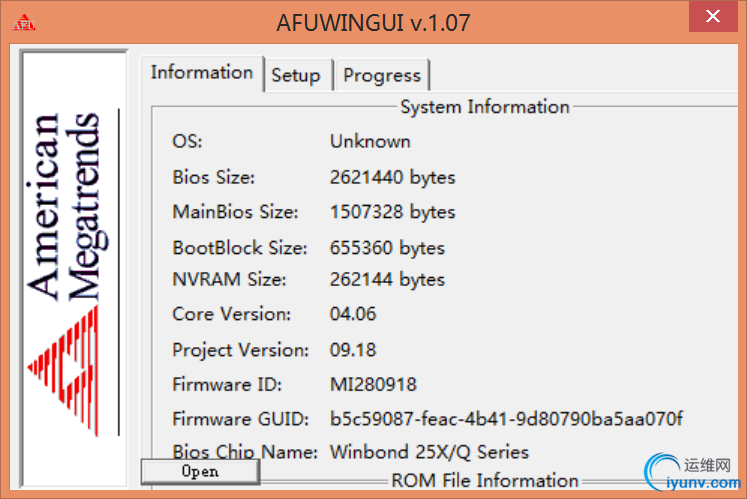The image size is (747, 499).
Task: Click the BootBlock Size value 655360 bytes
Action: 387,247
